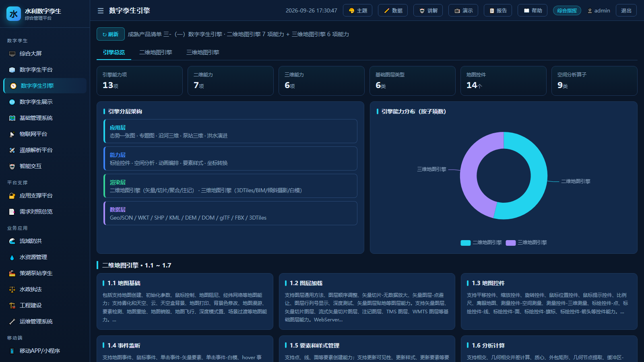Open the 报告 report button
The image size is (644, 362).
pos(498,10)
